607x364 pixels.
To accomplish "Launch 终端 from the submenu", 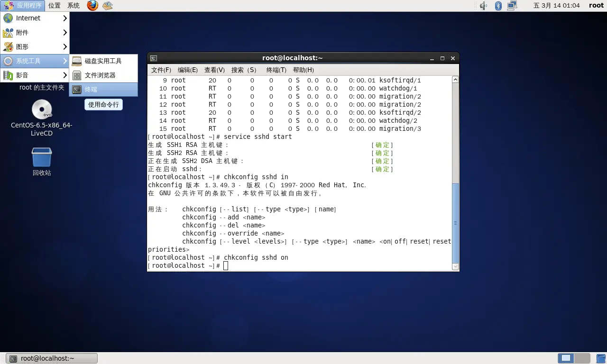I will 103,90.
